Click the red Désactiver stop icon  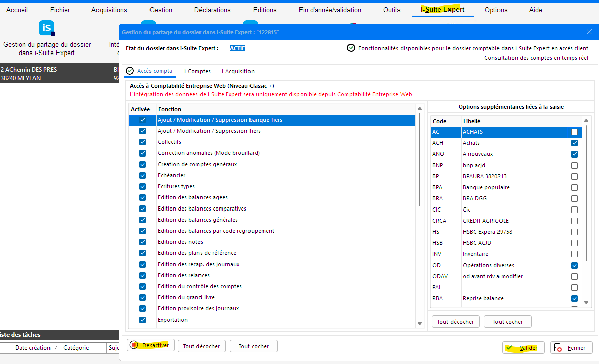click(x=134, y=345)
